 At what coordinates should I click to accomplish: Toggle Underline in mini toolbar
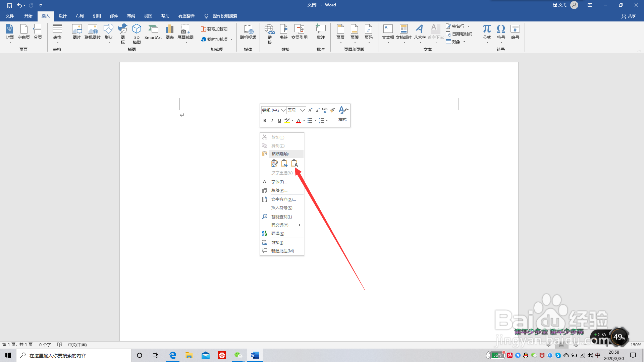pos(279,121)
